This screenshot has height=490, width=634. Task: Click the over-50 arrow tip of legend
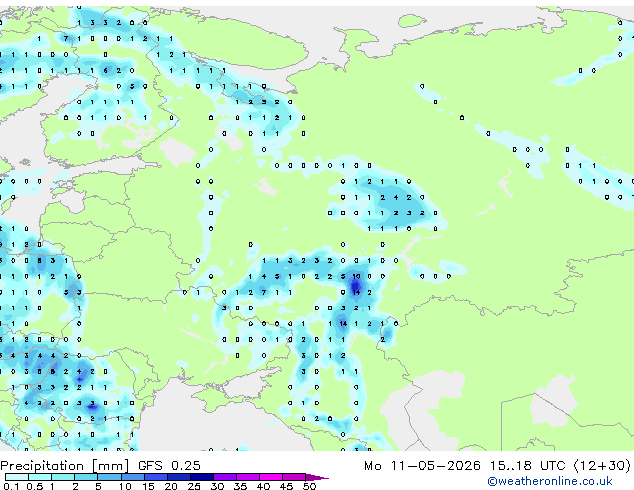tap(317, 477)
